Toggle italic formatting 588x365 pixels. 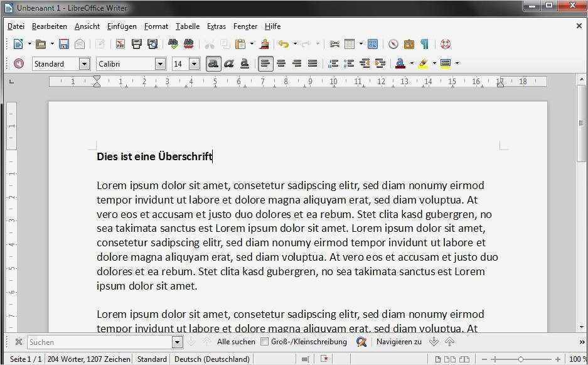coord(229,63)
